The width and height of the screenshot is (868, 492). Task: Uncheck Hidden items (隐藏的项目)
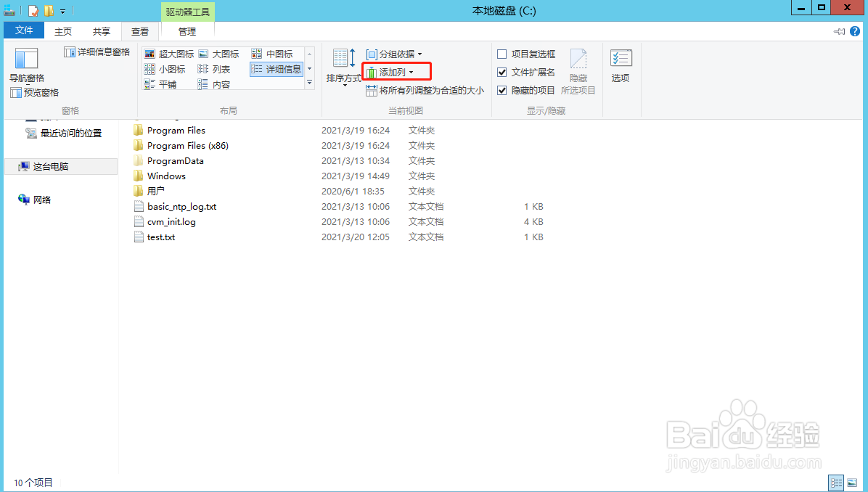click(x=526, y=90)
